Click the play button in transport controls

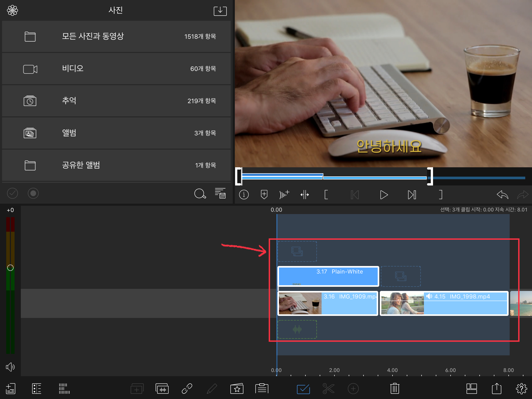384,195
